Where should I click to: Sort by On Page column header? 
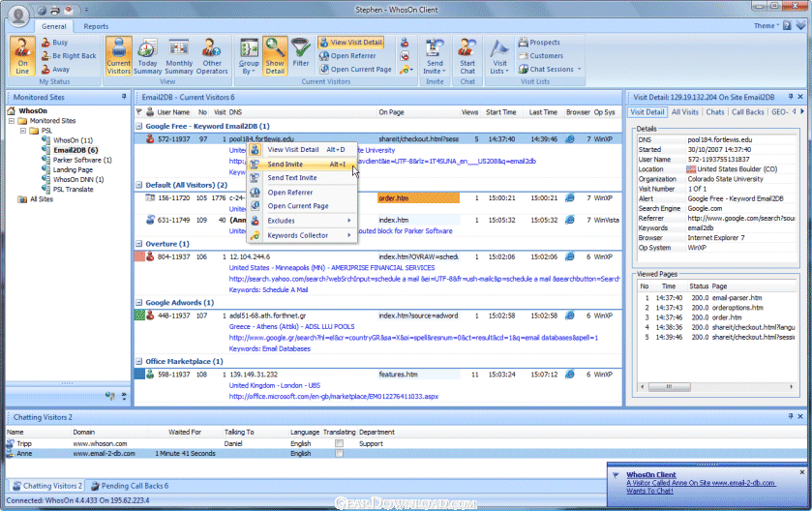tap(392, 112)
